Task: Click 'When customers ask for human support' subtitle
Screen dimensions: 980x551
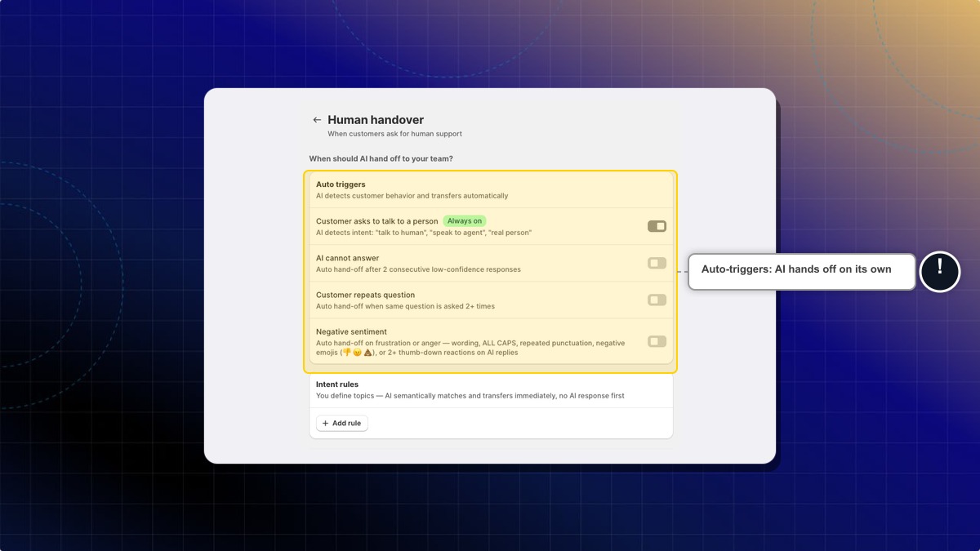Action: click(x=394, y=134)
